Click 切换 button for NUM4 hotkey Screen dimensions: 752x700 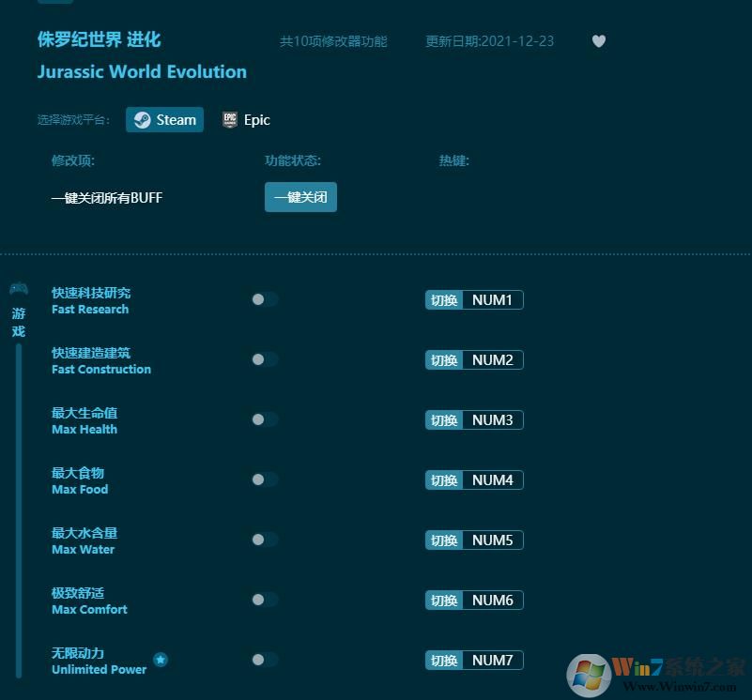[x=444, y=479]
